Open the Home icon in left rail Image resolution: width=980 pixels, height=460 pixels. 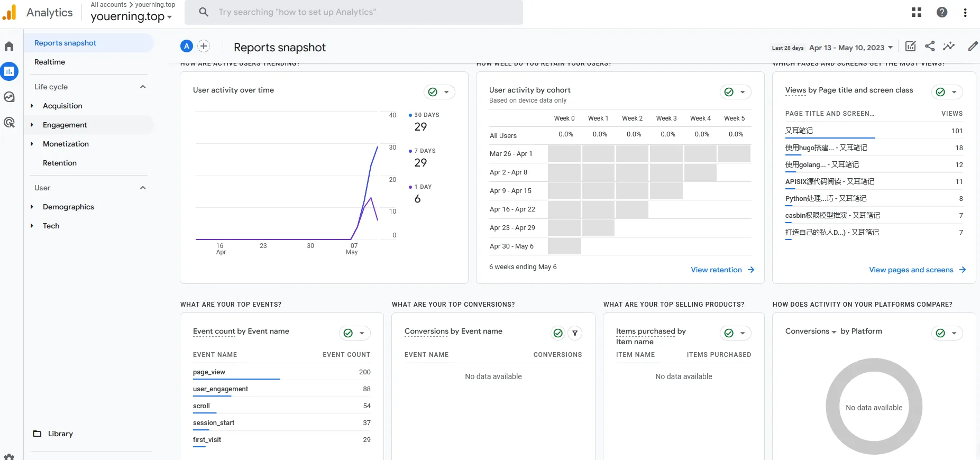[9, 46]
